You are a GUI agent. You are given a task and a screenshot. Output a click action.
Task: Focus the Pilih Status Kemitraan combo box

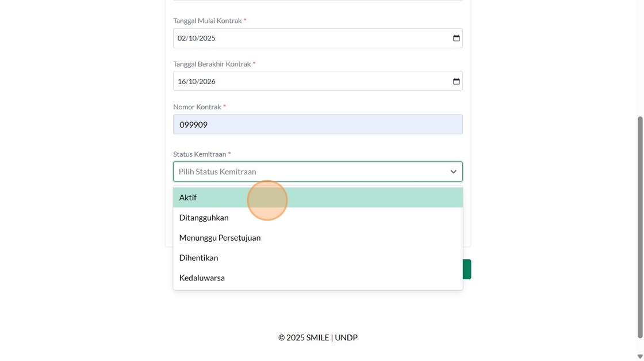point(310,172)
